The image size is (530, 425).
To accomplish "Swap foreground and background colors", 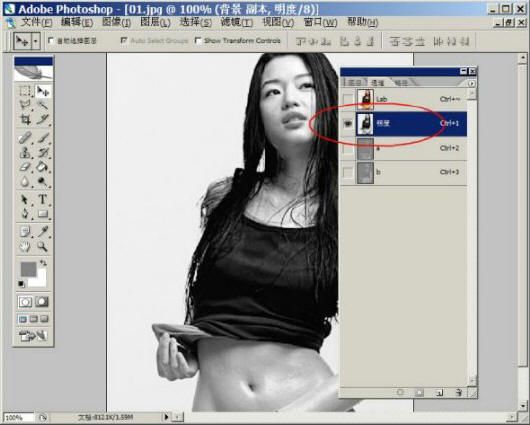I will click(x=44, y=262).
